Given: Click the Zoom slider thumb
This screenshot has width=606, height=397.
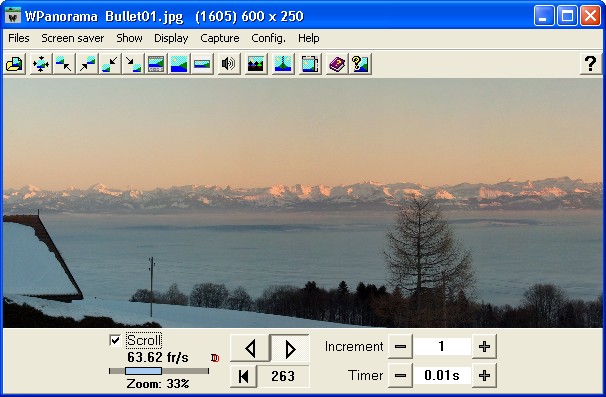Looking at the screenshot, I should (143, 371).
